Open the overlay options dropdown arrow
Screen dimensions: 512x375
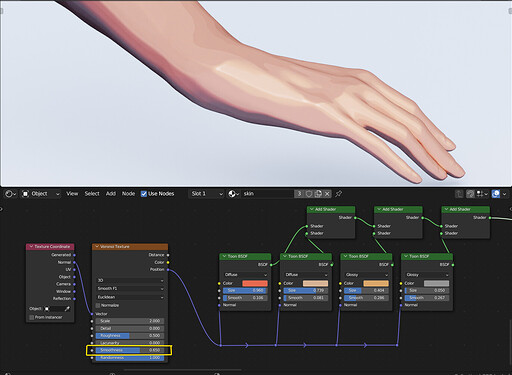click(x=504, y=194)
